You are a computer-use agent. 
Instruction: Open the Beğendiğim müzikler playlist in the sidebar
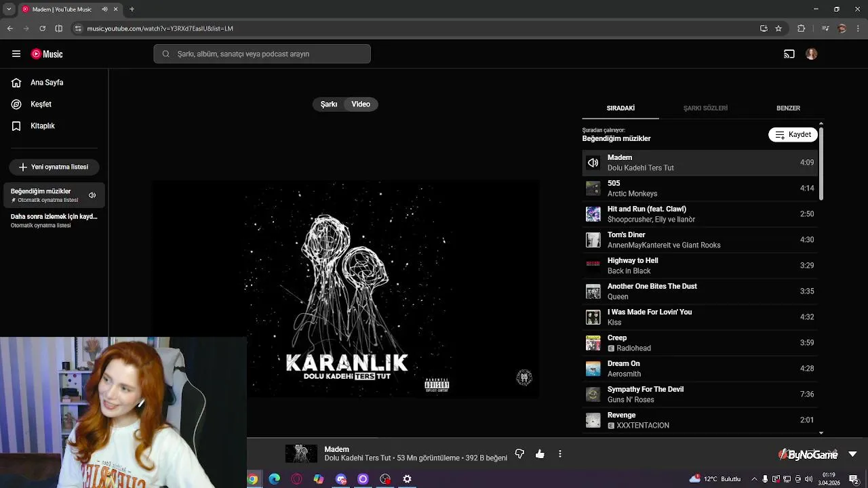(x=54, y=195)
